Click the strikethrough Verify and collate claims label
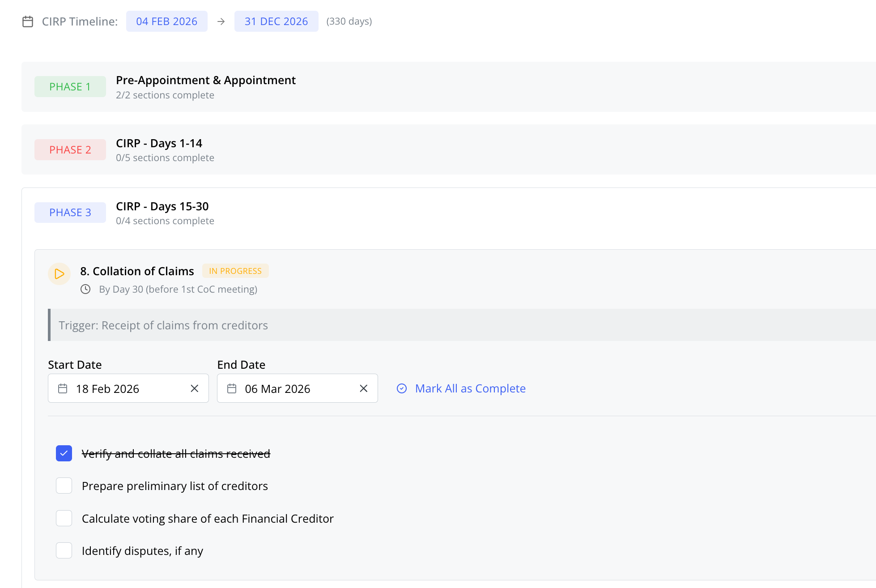876x588 pixels. click(176, 454)
